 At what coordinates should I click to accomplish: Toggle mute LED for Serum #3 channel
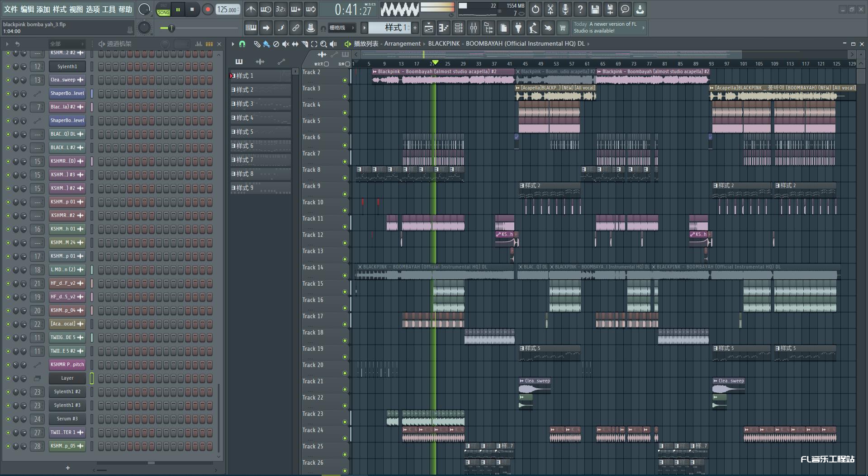(x=8, y=419)
